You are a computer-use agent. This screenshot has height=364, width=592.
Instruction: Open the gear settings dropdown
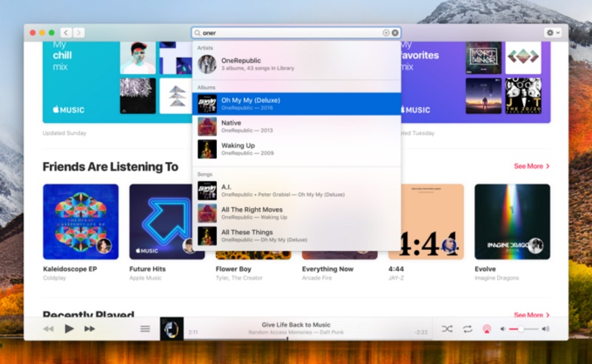552,33
